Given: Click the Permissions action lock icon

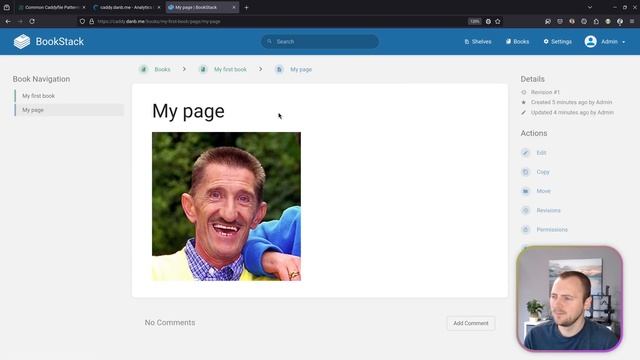Looking at the screenshot, I should 525,229.
